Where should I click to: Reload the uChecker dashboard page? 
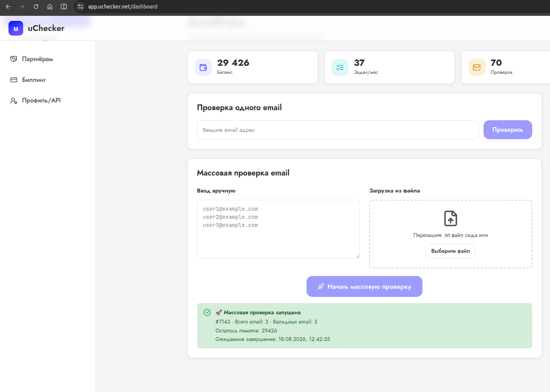[x=36, y=7]
